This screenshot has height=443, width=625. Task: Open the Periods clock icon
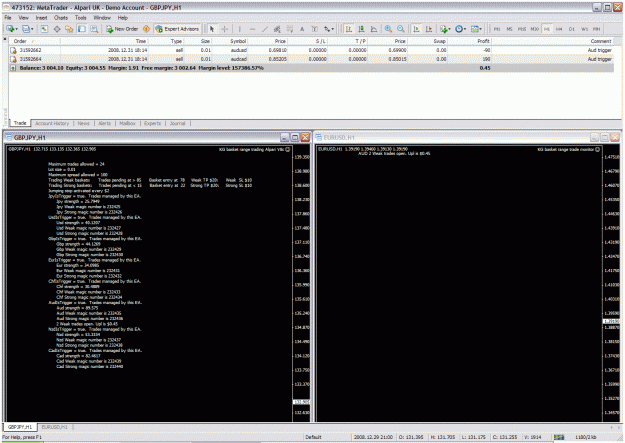[459, 29]
